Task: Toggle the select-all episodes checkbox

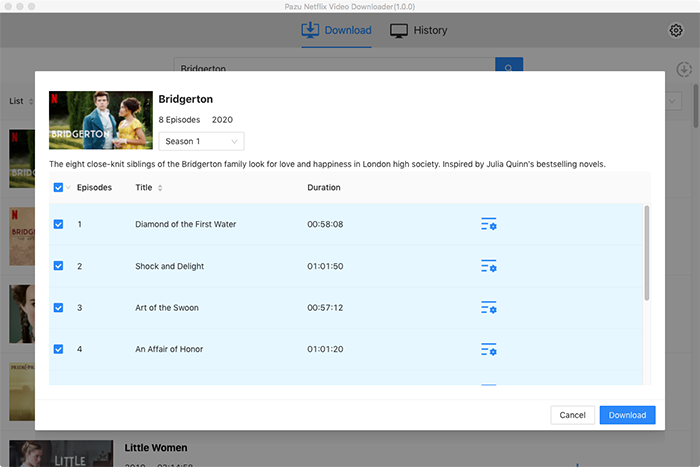Action: point(58,188)
